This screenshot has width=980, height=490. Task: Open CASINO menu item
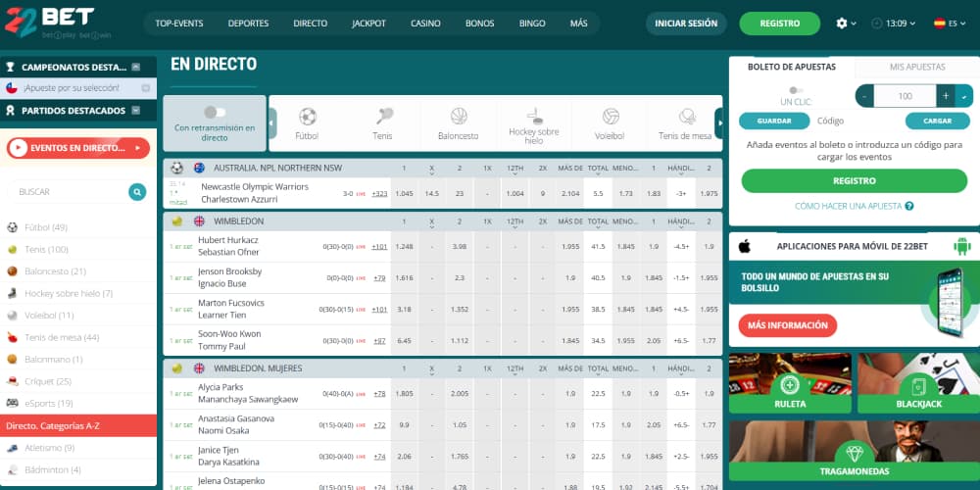point(425,24)
